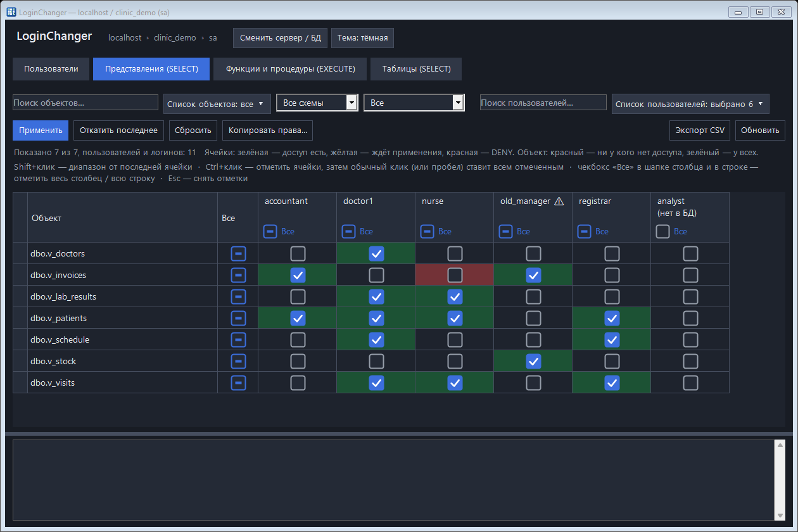Click the log panel scrollbar up arrow
The width and height of the screenshot is (798, 532).
(780, 445)
